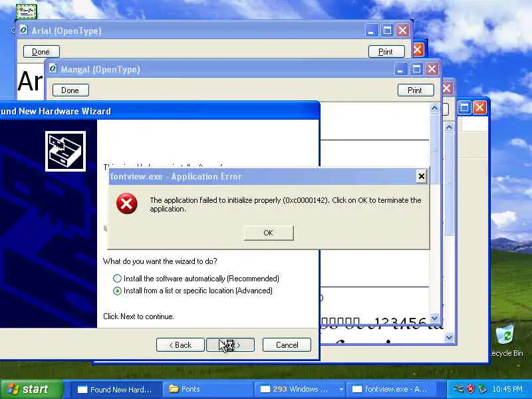The image size is (532, 399).
Task: Click the Mangal window title bar font icon
Action: pos(53,69)
